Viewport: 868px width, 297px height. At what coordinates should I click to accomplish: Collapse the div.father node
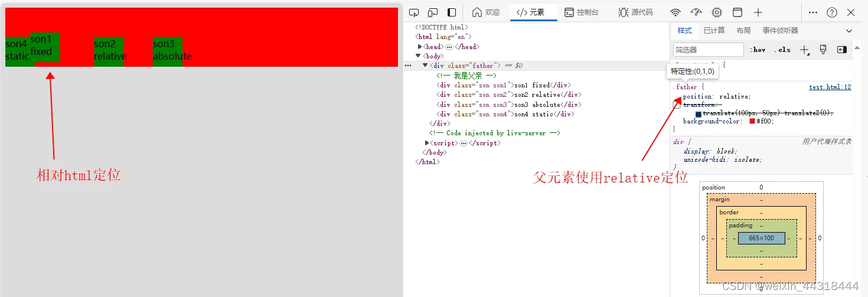tap(425, 66)
